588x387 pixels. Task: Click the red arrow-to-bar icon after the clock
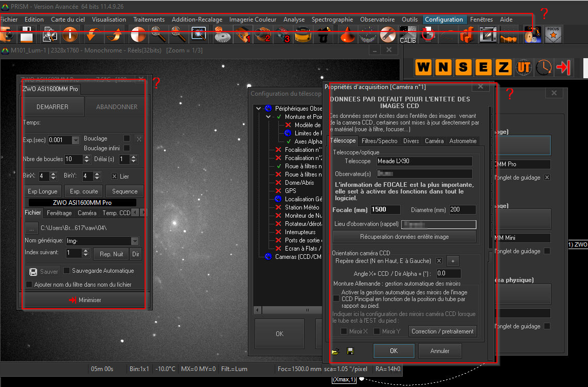[x=563, y=67]
